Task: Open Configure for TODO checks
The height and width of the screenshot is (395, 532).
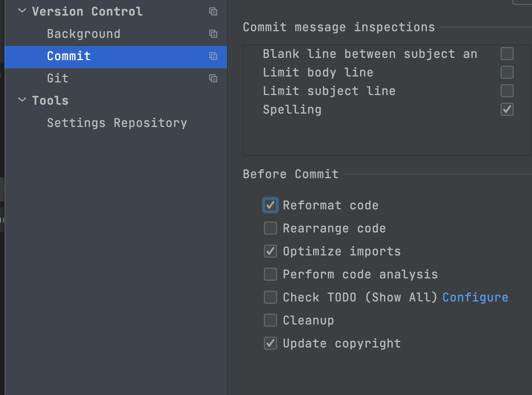Action: tap(475, 297)
